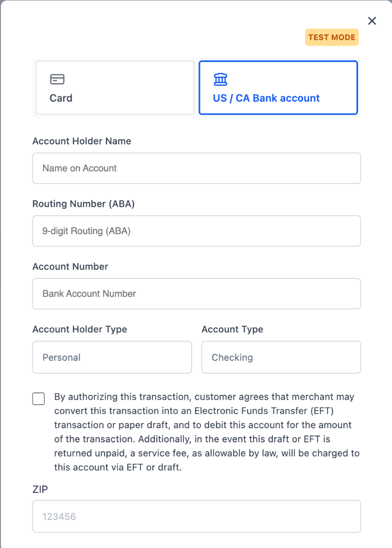Focus the Name on Account field

coord(196,168)
